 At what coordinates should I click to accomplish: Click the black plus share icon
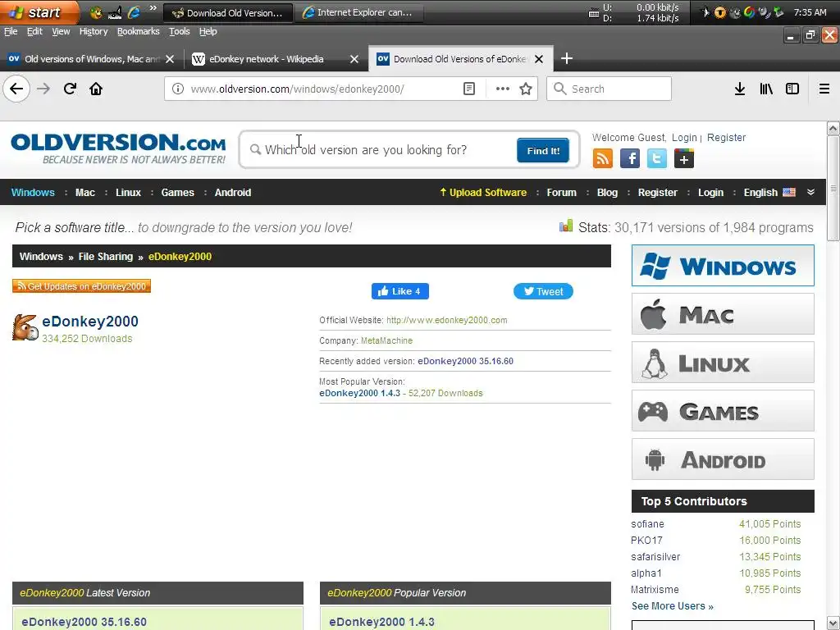tap(684, 158)
